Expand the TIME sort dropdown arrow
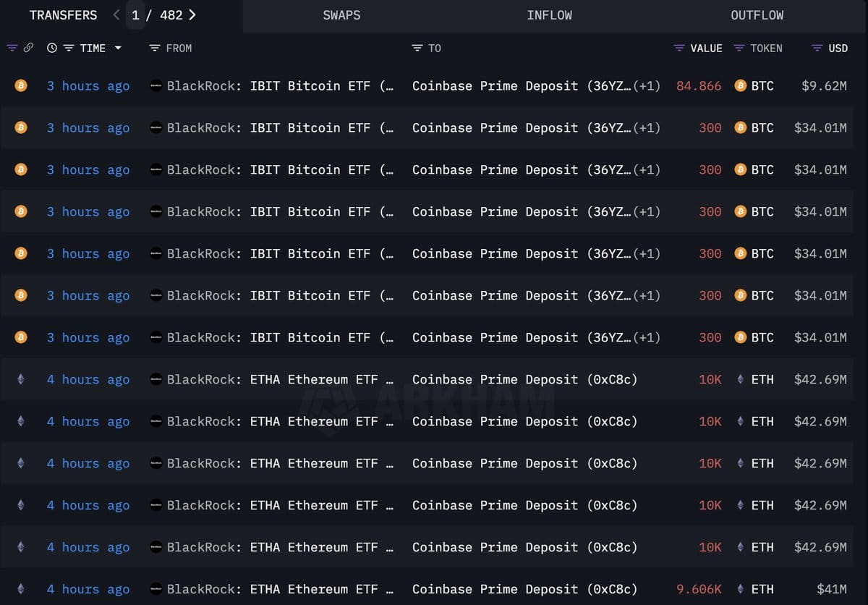The width and height of the screenshot is (868, 605). (118, 48)
